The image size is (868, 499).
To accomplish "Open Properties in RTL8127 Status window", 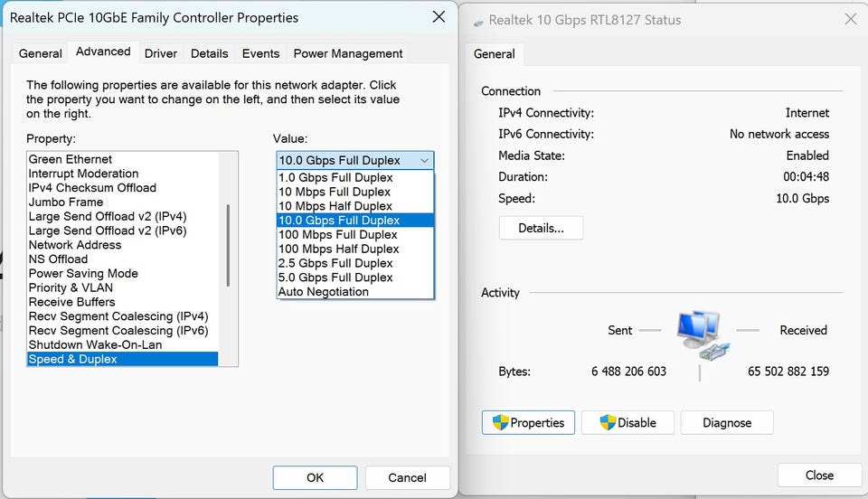I will click(x=528, y=423).
